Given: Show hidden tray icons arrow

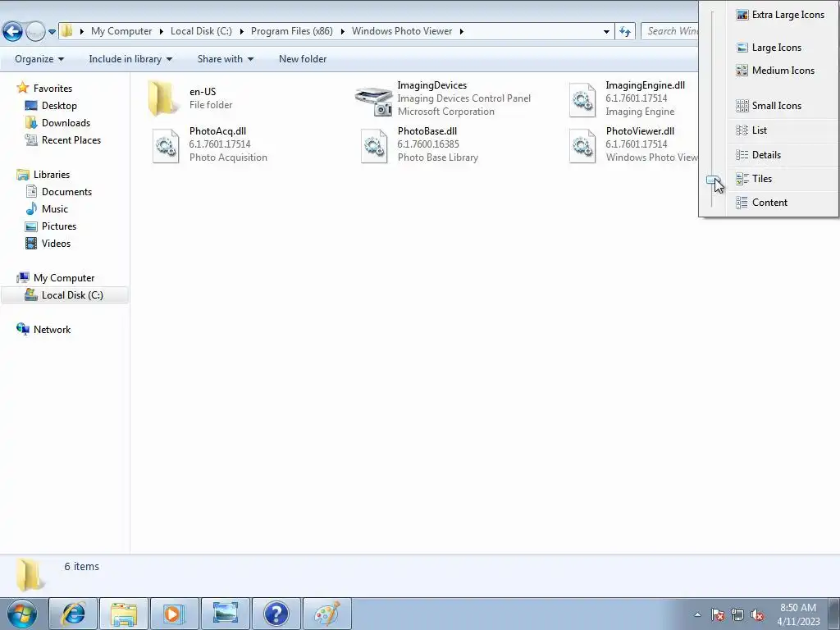Looking at the screenshot, I should pyautogui.click(x=697, y=614).
